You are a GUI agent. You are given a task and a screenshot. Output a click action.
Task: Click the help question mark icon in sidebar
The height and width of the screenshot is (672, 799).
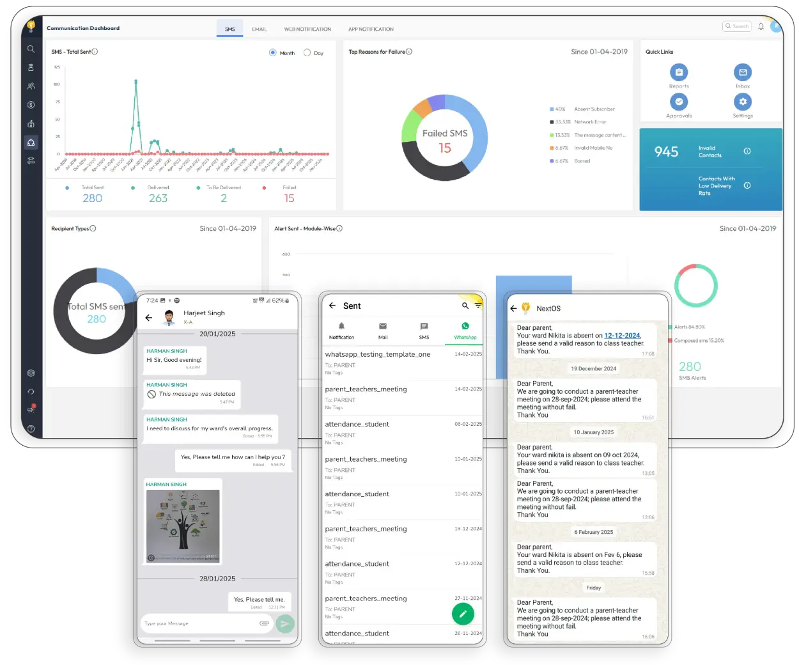[31, 429]
